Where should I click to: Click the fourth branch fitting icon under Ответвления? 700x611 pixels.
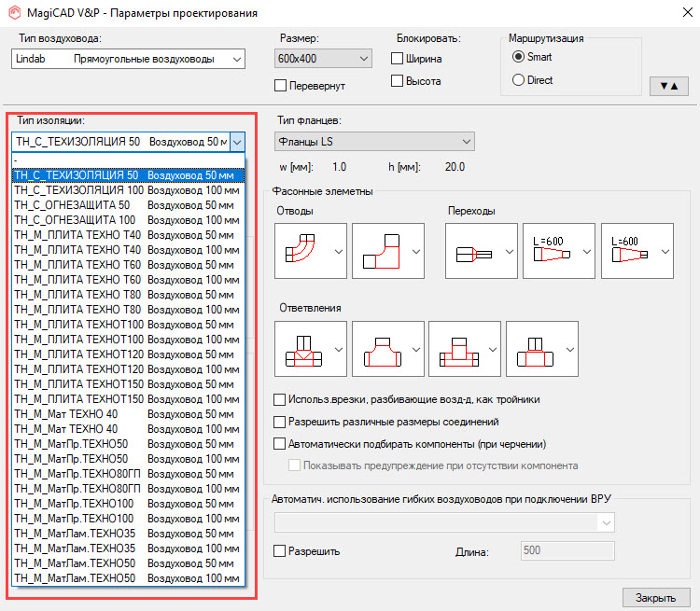[x=533, y=349]
